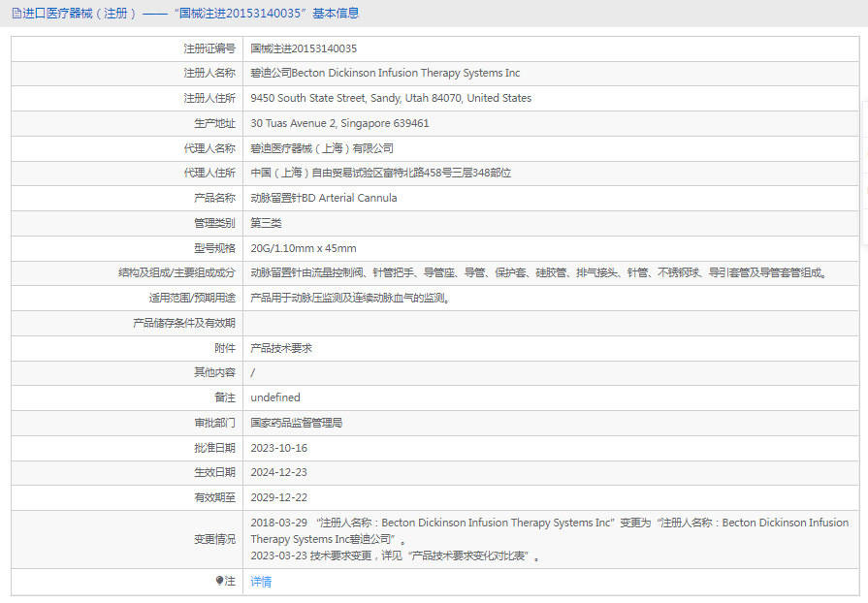Click the 注册证编号 label cell
Image resolution: width=868 pixels, height=603 pixels.
[x=127, y=48]
